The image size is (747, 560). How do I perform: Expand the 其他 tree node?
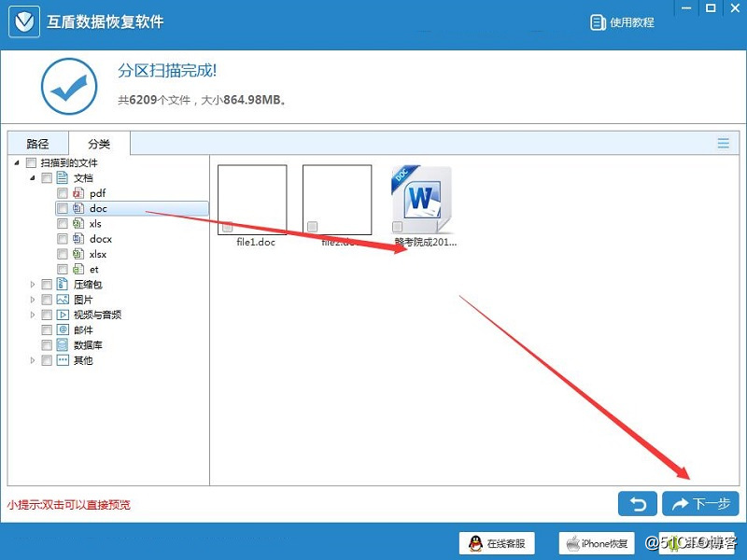[x=33, y=360]
